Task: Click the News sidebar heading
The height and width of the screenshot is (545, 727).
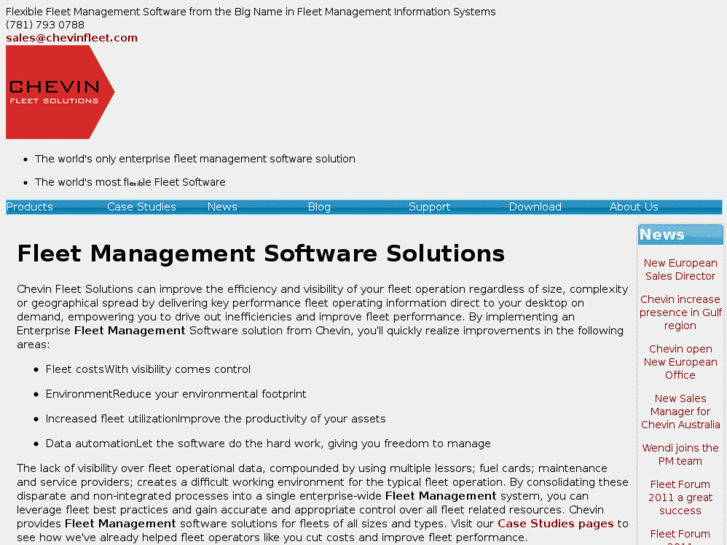Action: [662, 235]
